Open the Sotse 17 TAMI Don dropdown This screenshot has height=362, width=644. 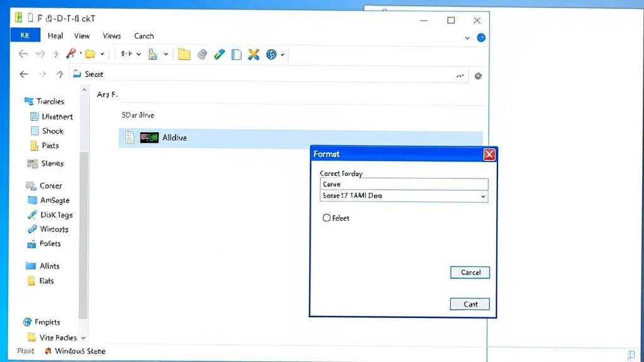tap(403, 196)
